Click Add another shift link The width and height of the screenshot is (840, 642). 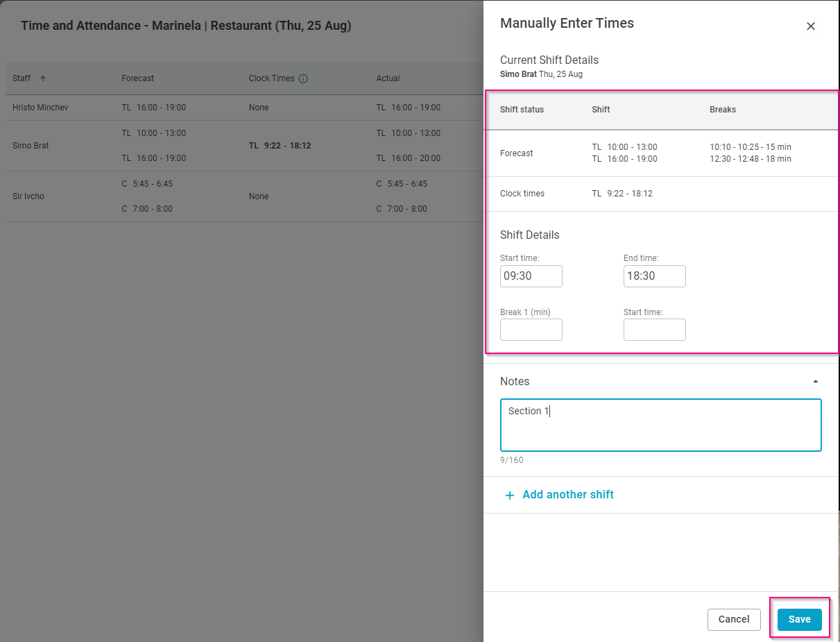pos(568,495)
